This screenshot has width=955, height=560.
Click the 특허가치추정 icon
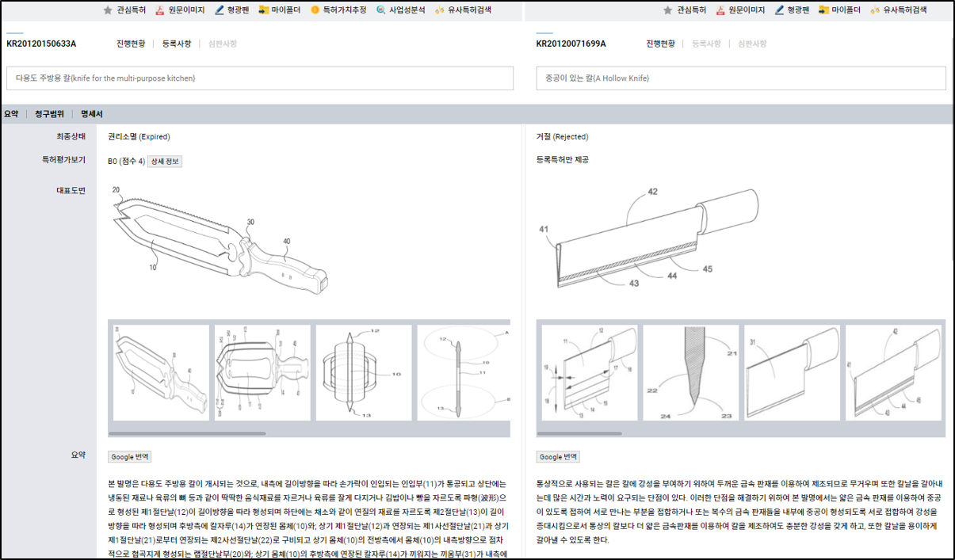tap(315, 10)
